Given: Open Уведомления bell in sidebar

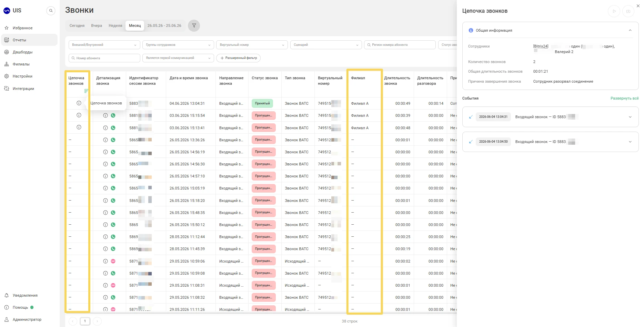Looking at the screenshot, I should tap(7, 295).
